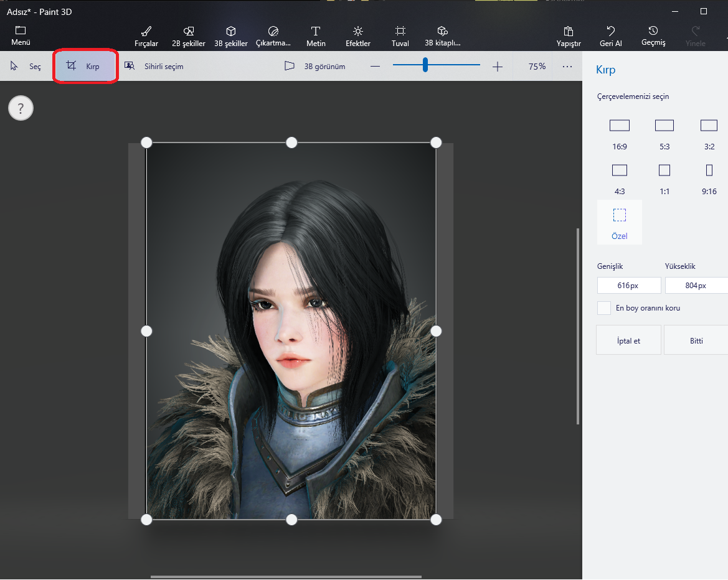Open the question mark help button
The height and width of the screenshot is (580, 728).
tap(21, 108)
